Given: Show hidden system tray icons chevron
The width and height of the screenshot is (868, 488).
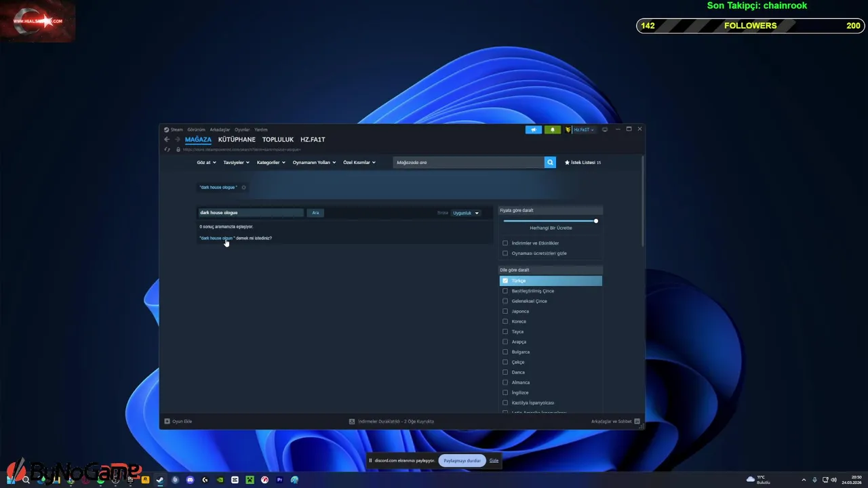Looking at the screenshot, I should point(804,480).
